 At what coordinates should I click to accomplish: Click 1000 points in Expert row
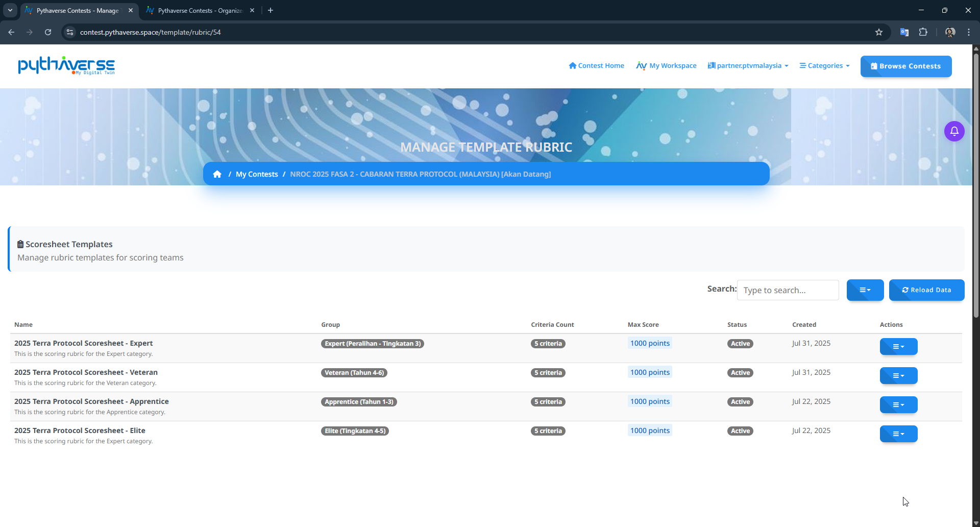click(x=650, y=343)
